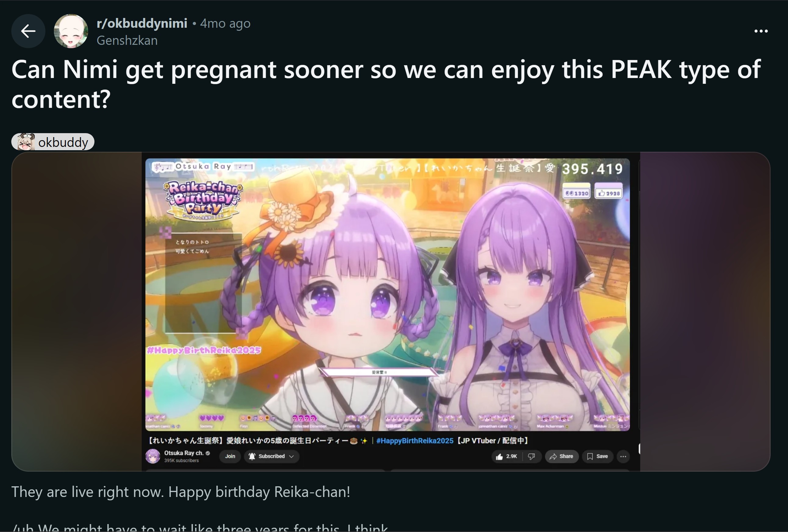Expand the Subscribed dropdown chevron

[x=291, y=457]
